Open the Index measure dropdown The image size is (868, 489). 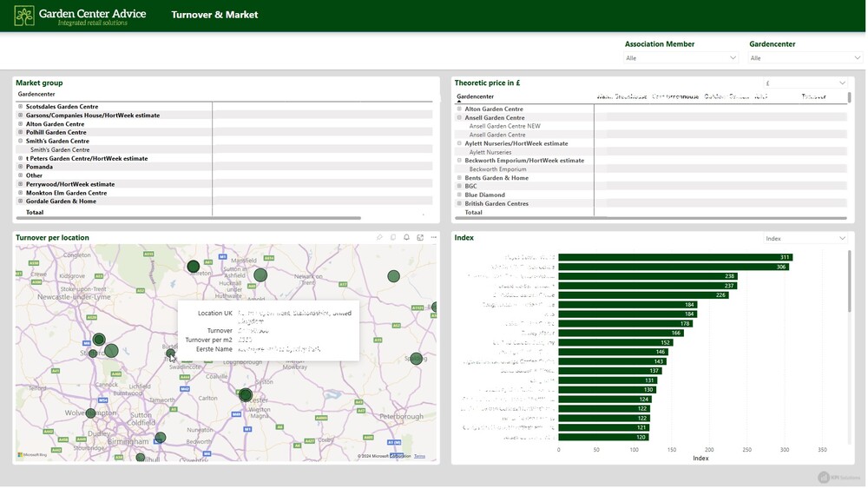pyautogui.click(x=806, y=238)
